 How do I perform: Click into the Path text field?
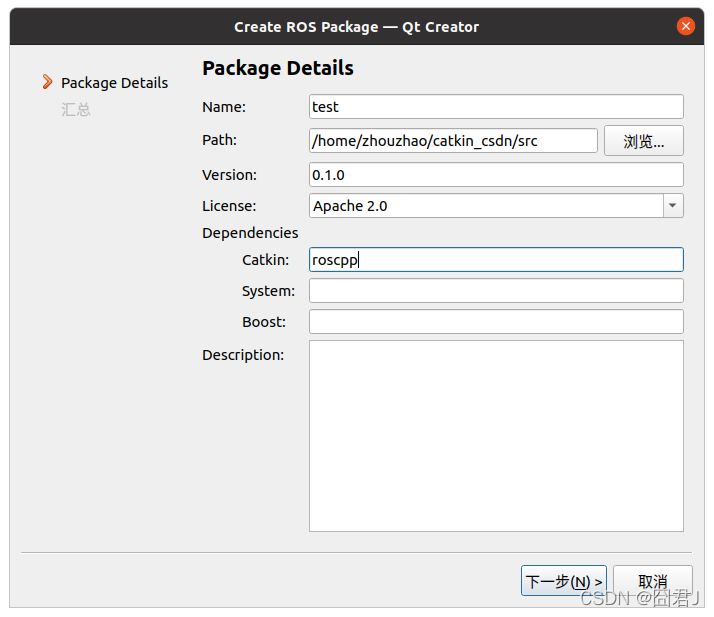pyautogui.click(x=453, y=141)
